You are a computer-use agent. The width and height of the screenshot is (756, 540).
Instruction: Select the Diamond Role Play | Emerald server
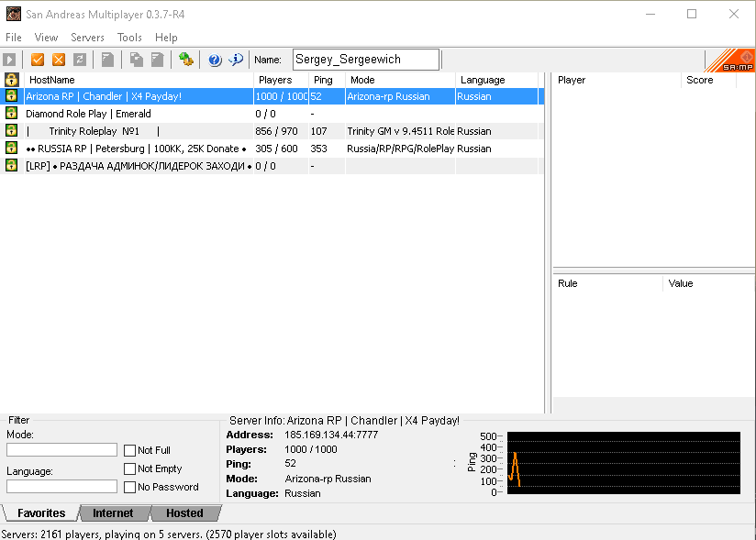272,114
